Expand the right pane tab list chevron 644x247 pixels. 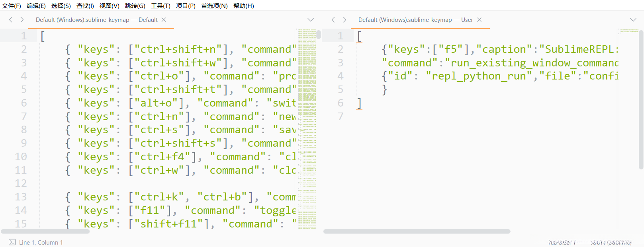tap(633, 20)
